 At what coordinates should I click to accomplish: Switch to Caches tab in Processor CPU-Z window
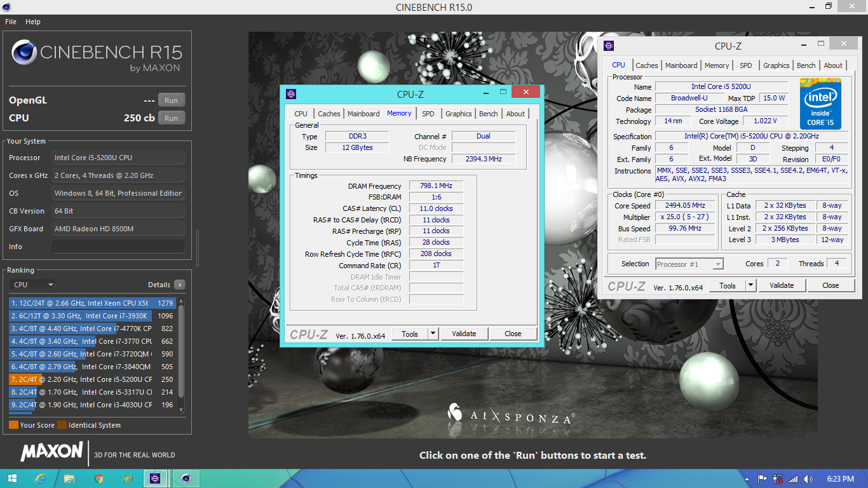tap(647, 65)
